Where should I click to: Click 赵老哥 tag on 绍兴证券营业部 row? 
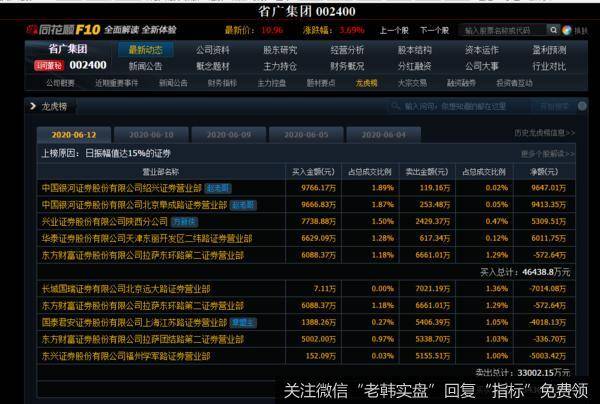218,188
